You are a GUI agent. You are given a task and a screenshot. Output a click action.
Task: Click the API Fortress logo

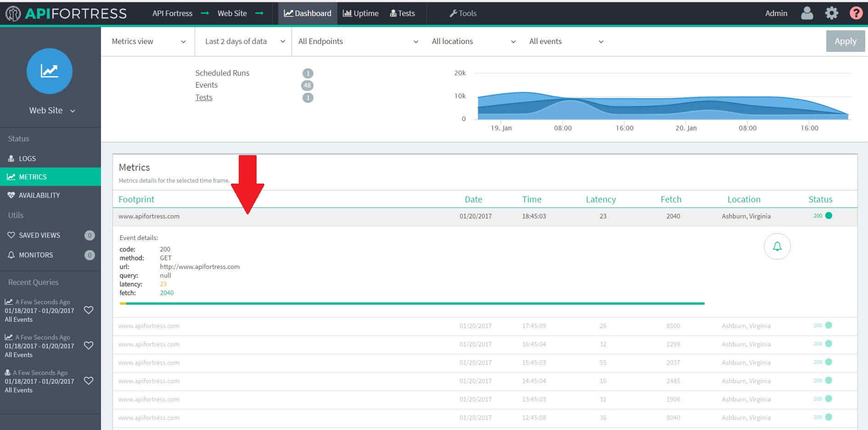pos(67,13)
